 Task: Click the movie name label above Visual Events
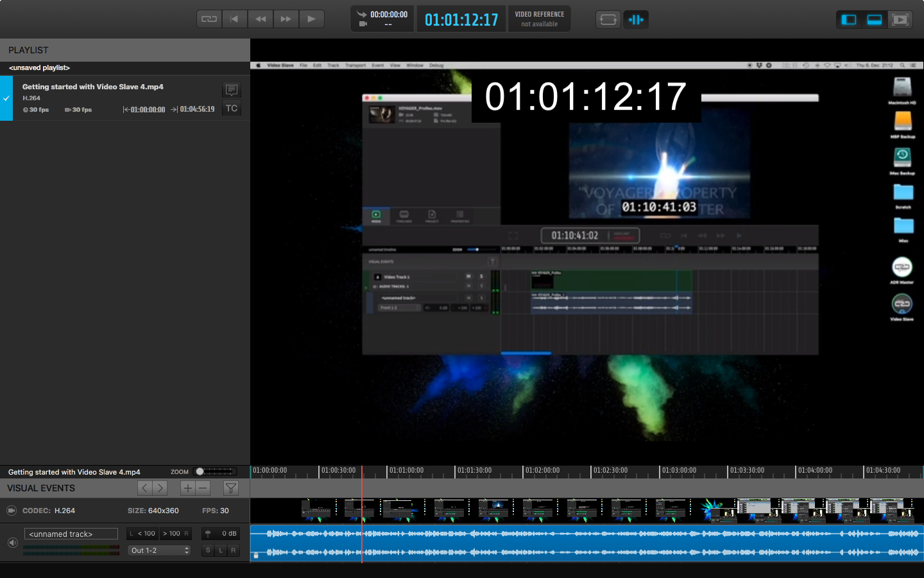pyautogui.click(x=74, y=472)
